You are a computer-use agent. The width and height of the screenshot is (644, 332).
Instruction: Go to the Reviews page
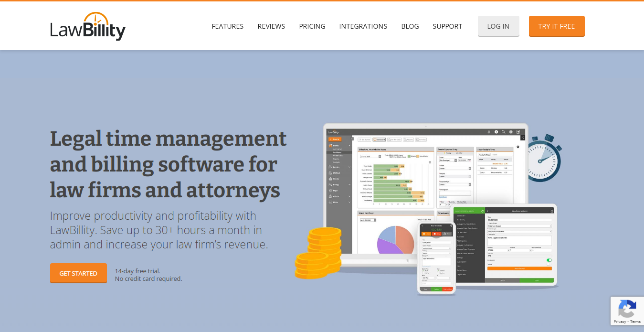[x=271, y=26]
